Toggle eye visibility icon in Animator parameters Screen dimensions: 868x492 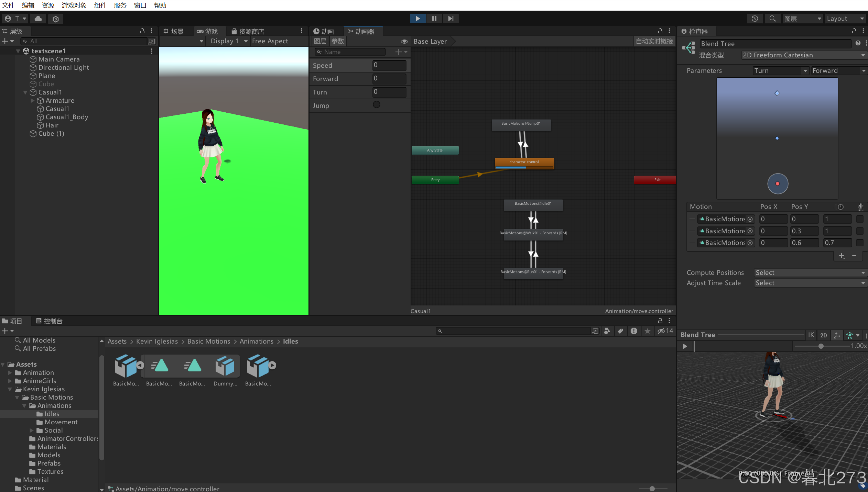(x=404, y=42)
